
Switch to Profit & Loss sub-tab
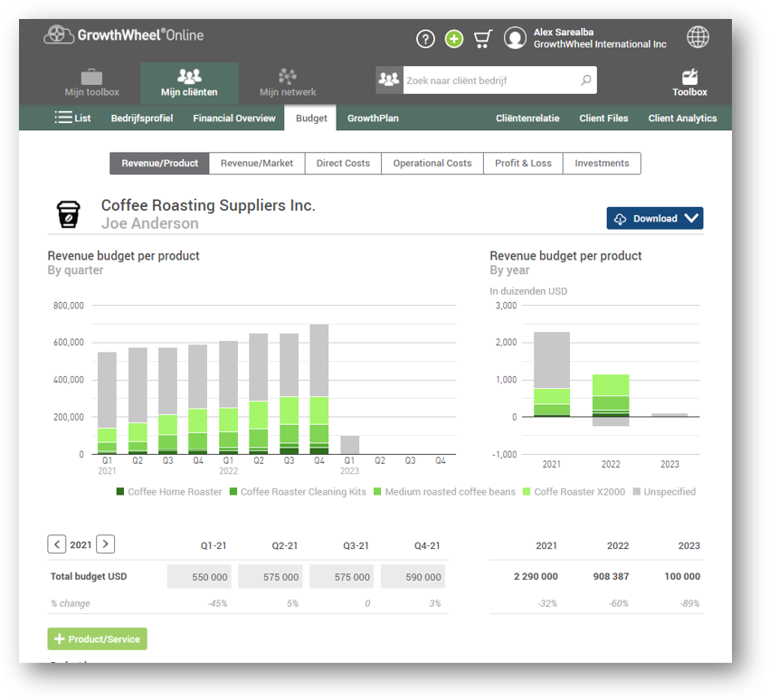(523, 163)
